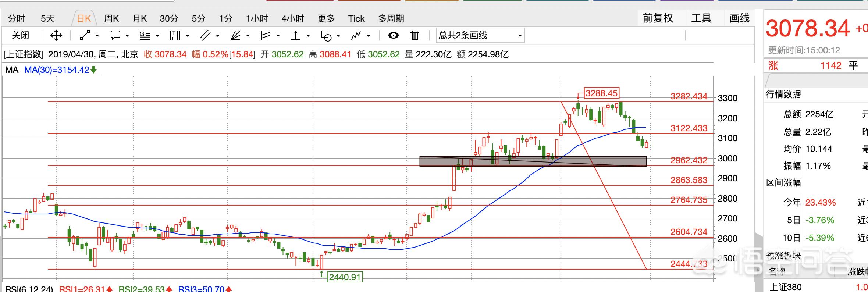Viewport: 868px width, 292px height.
Task: Select the move/pan drawing tool
Action: point(56,35)
